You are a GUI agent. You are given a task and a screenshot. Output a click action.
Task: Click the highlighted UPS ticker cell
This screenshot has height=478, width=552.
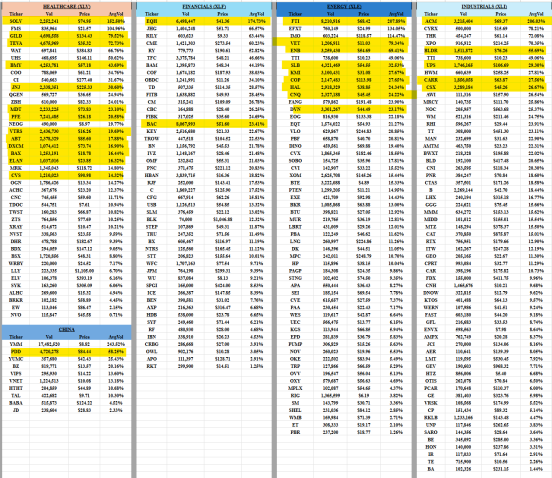tap(431, 65)
